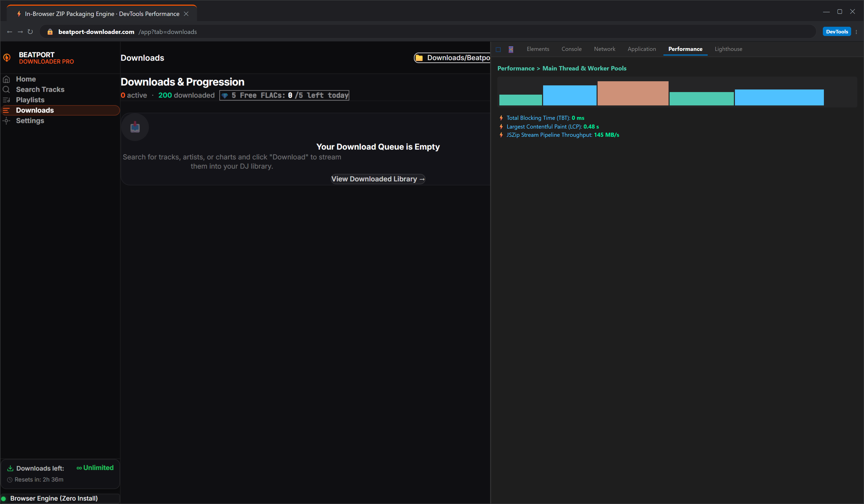Click Your Download Queue is Empty heading
The image size is (864, 504).
coord(378,147)
